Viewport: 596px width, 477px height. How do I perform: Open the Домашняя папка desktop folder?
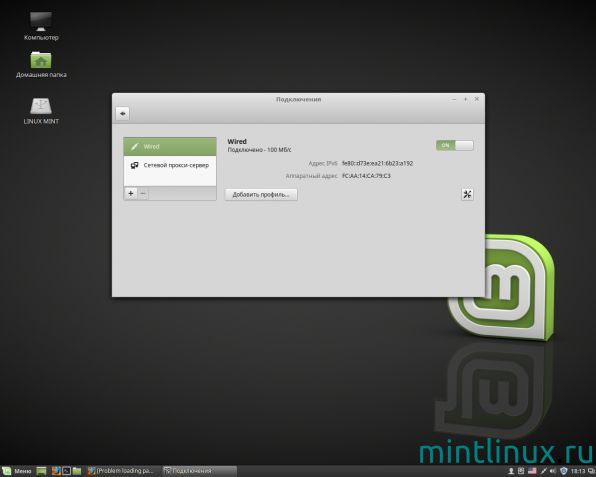point(41,65)
